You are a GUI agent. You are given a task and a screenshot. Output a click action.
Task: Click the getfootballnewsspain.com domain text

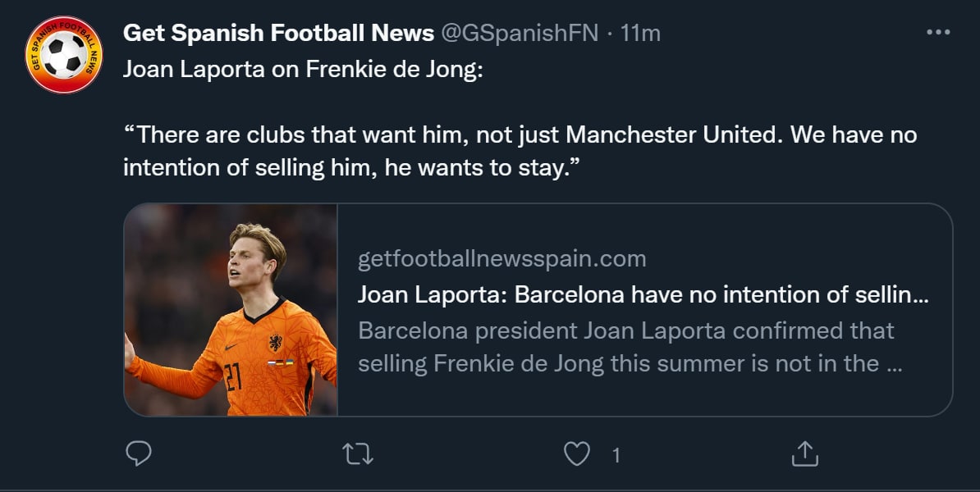(x=501, y=259)
